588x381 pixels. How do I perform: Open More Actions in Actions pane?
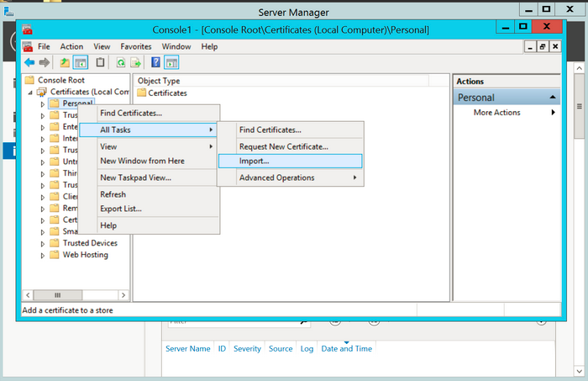coord(507,112)
